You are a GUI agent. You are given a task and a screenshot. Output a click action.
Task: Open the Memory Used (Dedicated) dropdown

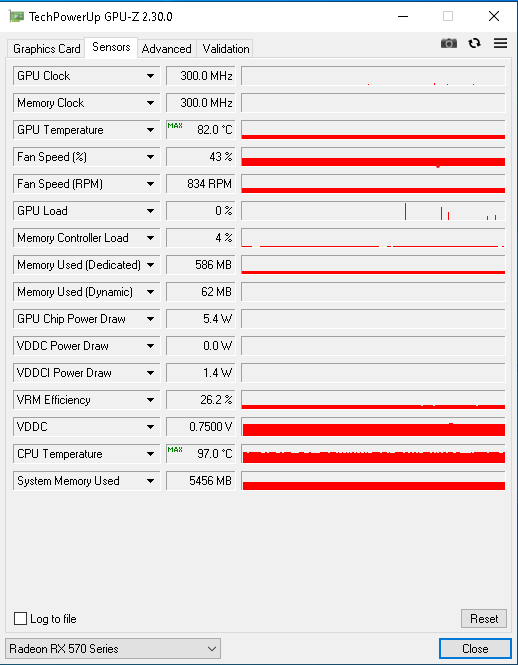coord(150,265)
